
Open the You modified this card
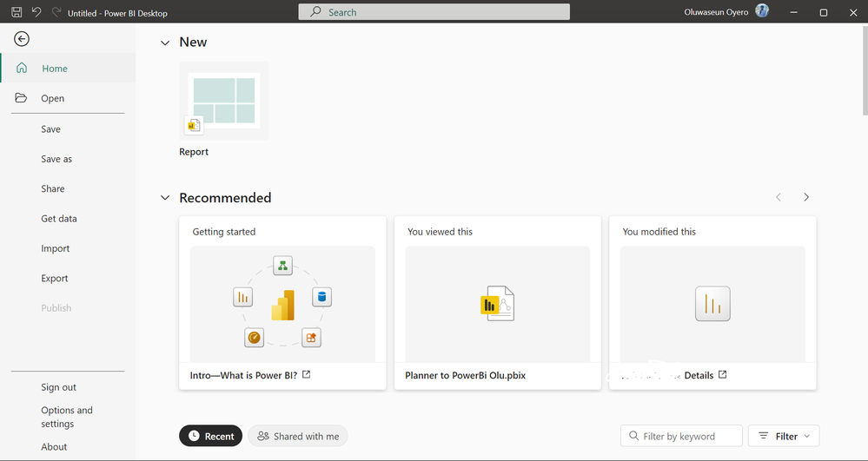click(712, 303)
